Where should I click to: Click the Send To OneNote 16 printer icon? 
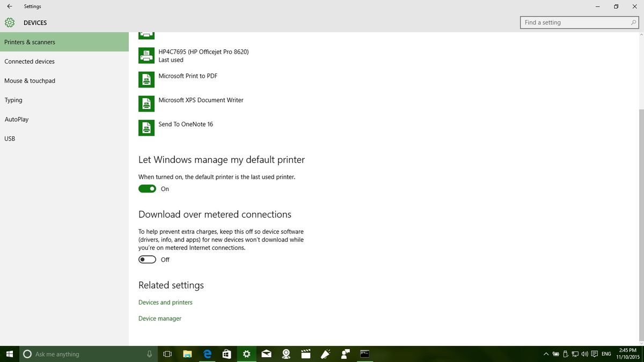[146, 128]
